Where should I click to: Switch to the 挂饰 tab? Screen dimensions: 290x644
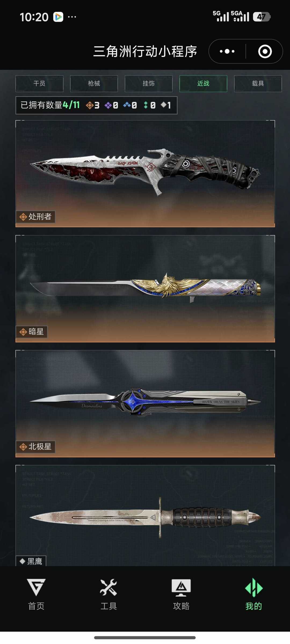[x=148, y=84]
